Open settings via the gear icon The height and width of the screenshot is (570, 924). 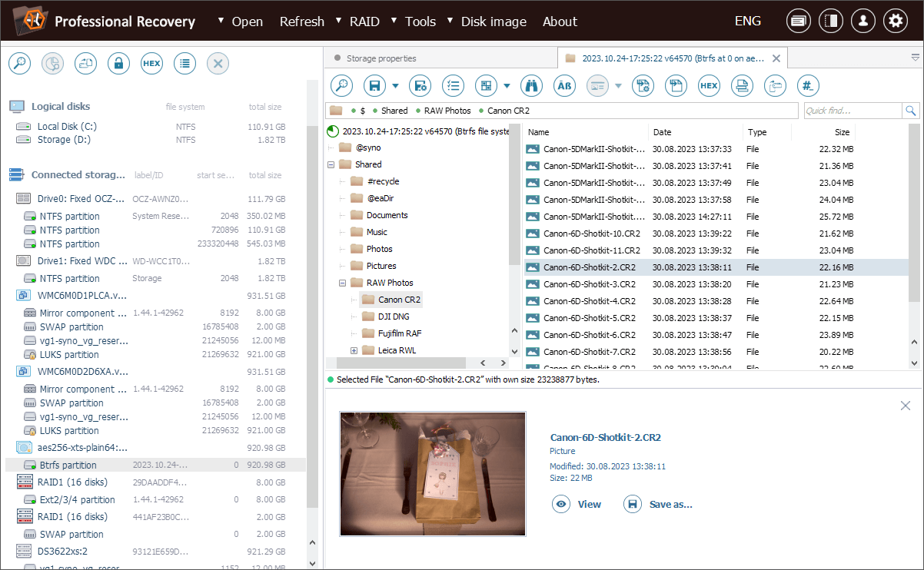[895, 21]
